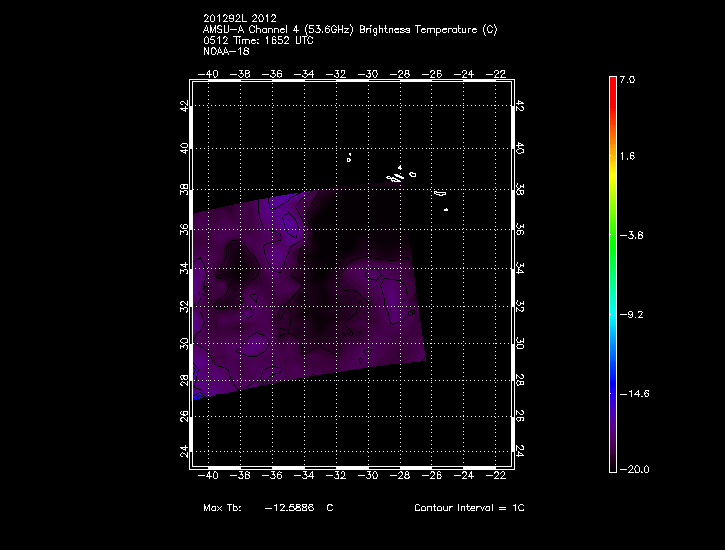This screenshot has height=550, width=725.
Task: Click the -40 longitude label on top axis
Action: coord(209,73)
